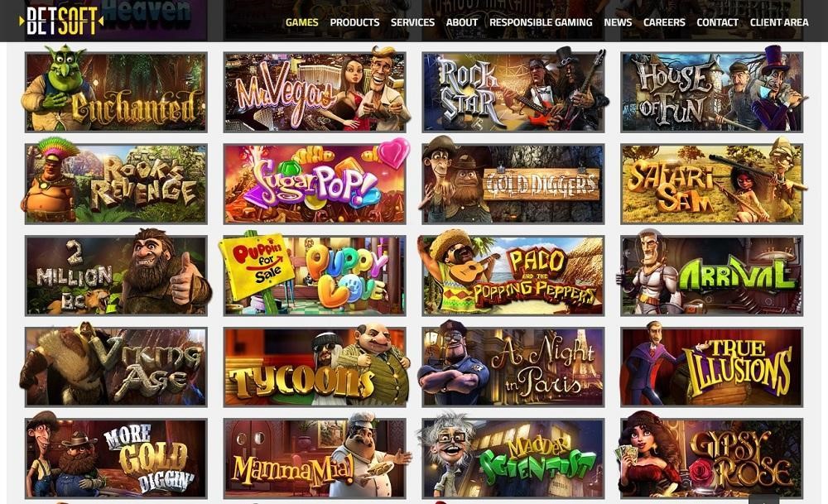828x504 pixels.
Task: Go to the Services page
Action: [x=412, y=22]
